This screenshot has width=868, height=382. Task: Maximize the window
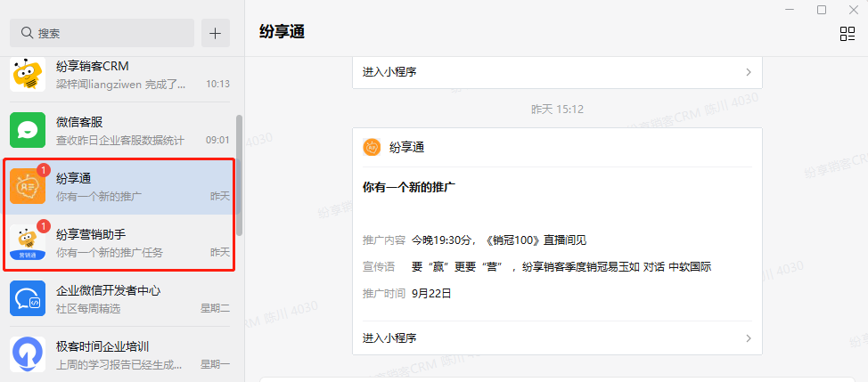(822, 10)
